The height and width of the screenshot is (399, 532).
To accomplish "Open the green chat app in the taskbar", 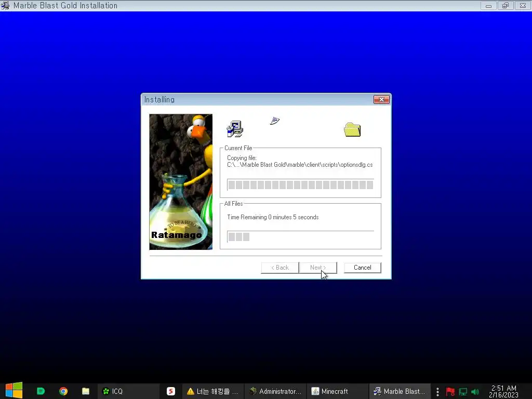I will [x=41, y=391].
